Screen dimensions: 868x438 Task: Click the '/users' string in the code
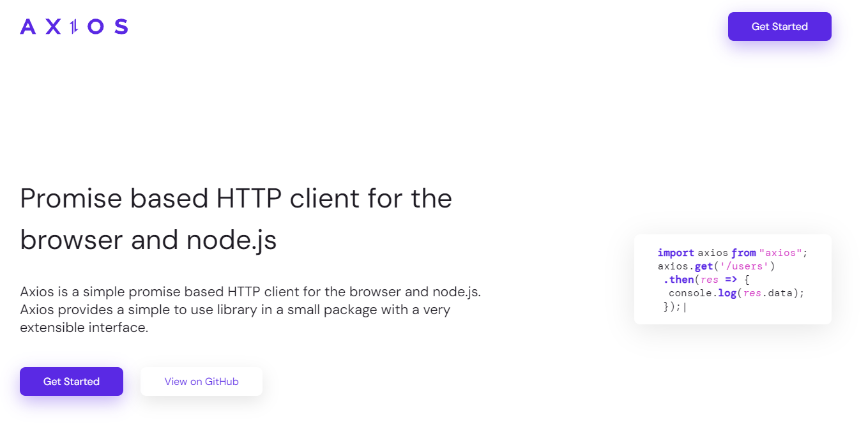[x=743, y=266]
